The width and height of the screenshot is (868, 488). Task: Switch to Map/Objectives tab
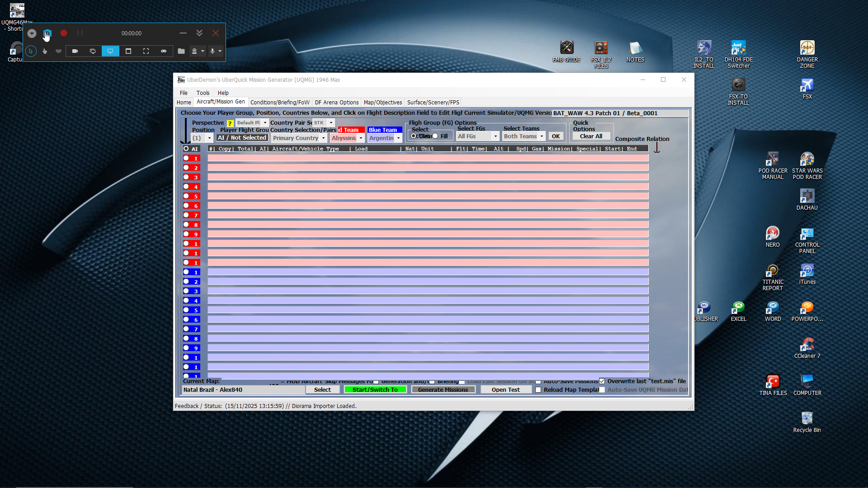[x=382, y=102]
